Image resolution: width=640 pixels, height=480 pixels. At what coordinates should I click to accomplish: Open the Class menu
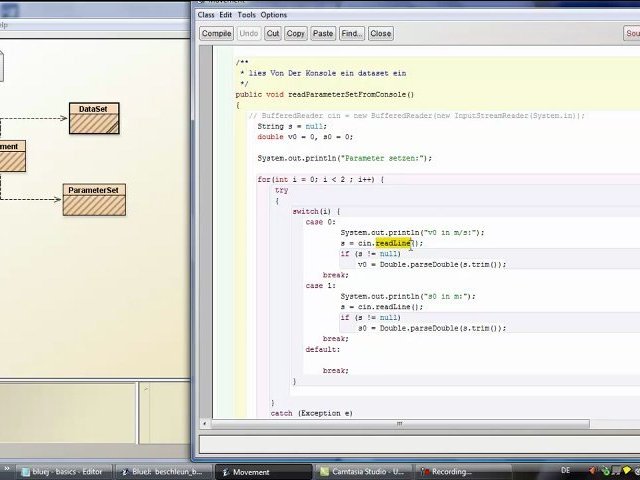pyautogui.click(x=206, y=15)
